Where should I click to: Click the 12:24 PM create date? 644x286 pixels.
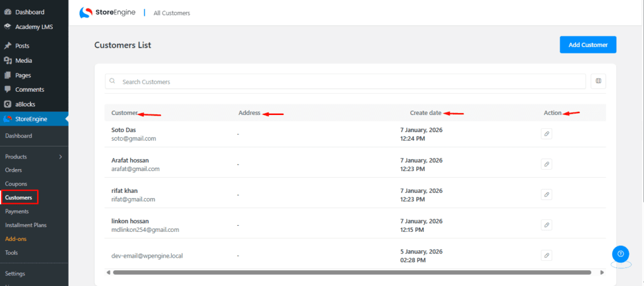[x=413, y=139]
